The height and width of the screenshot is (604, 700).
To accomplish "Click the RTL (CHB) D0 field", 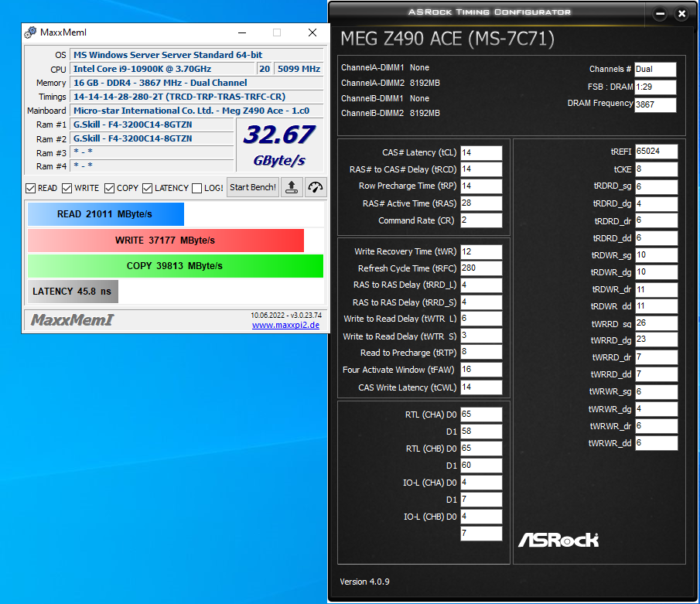I will [x=481, y=449].
